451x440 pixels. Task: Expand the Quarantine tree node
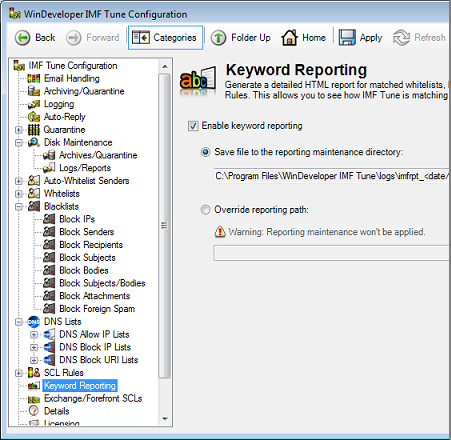19,130
